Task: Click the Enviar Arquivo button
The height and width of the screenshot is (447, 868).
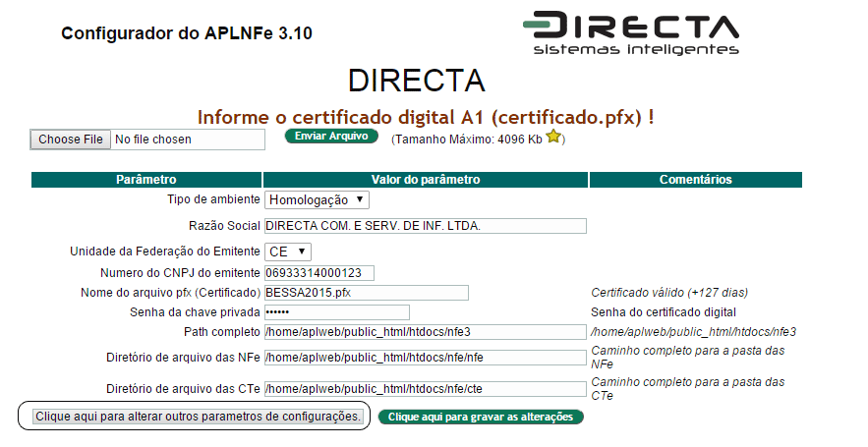Action: (x=331, y=137)
